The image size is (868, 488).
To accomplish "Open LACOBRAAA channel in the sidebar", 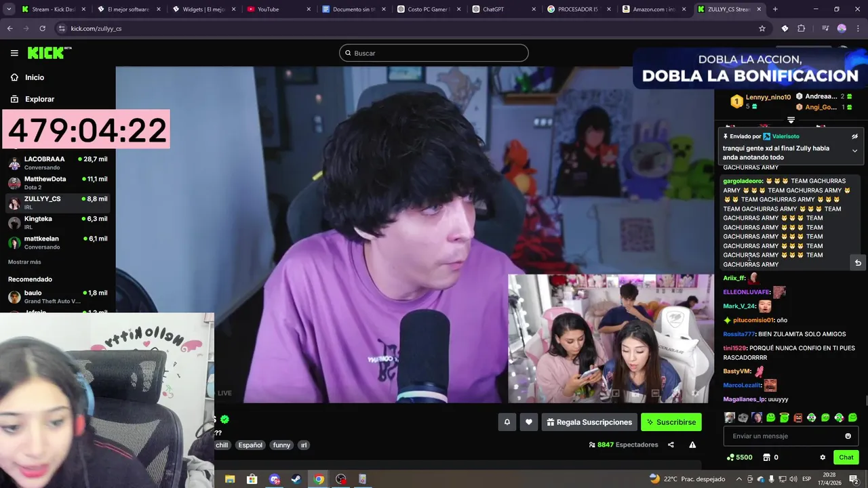I will (x=58, y=163).
